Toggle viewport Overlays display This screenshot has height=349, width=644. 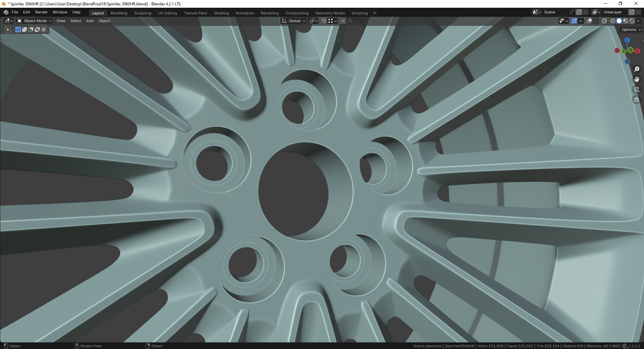coord(589,21)
